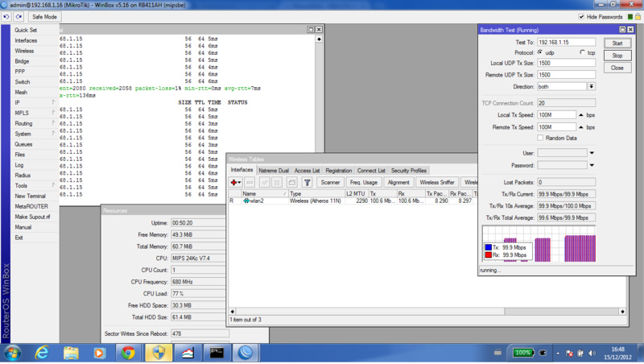Click the Stop button in Bandwidth Test
This screenshot has height=364, width=644.
tap(617, 56)
